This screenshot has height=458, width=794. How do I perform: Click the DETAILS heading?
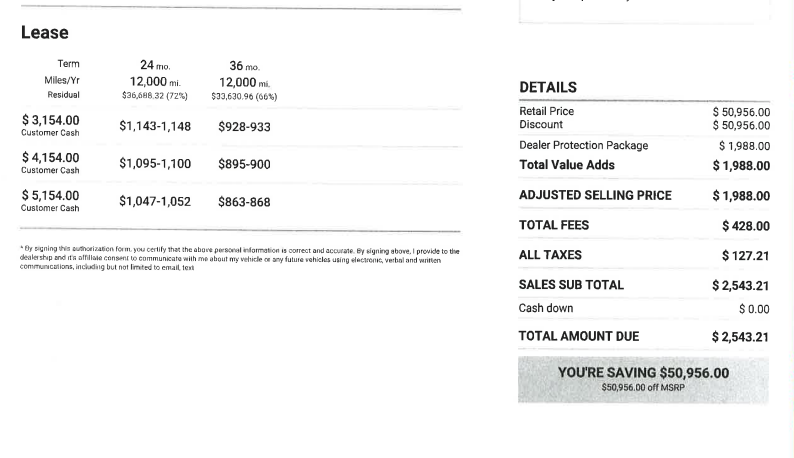pyautogui.click(x=548, y=87)
